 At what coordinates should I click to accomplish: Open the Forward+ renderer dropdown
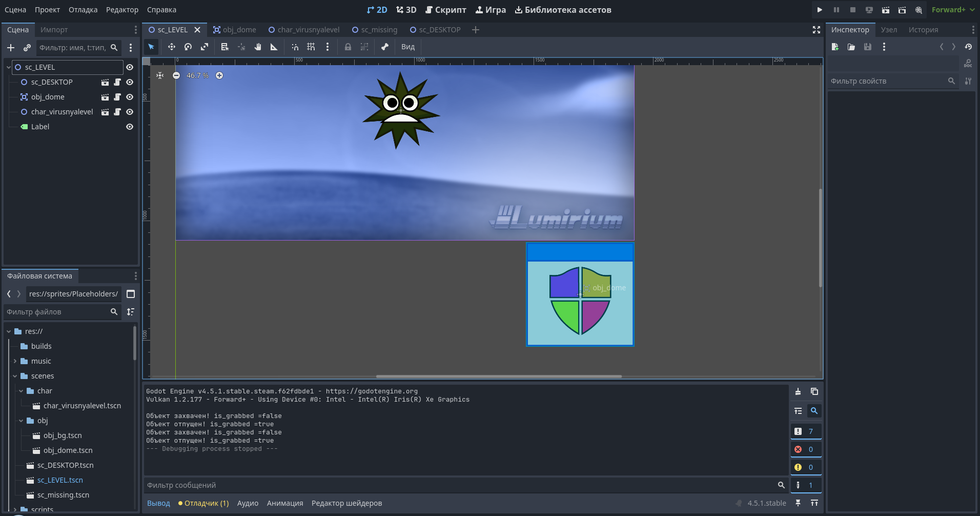(x=953, y=10)
